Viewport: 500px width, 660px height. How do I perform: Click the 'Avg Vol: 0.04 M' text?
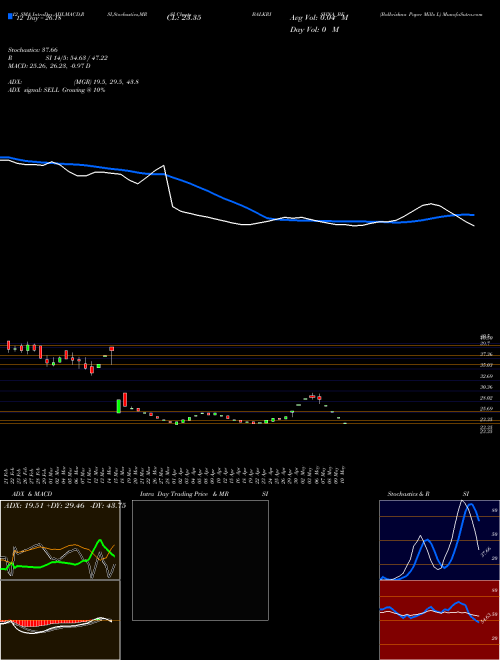pyautogui.click(x=319, y=18)
